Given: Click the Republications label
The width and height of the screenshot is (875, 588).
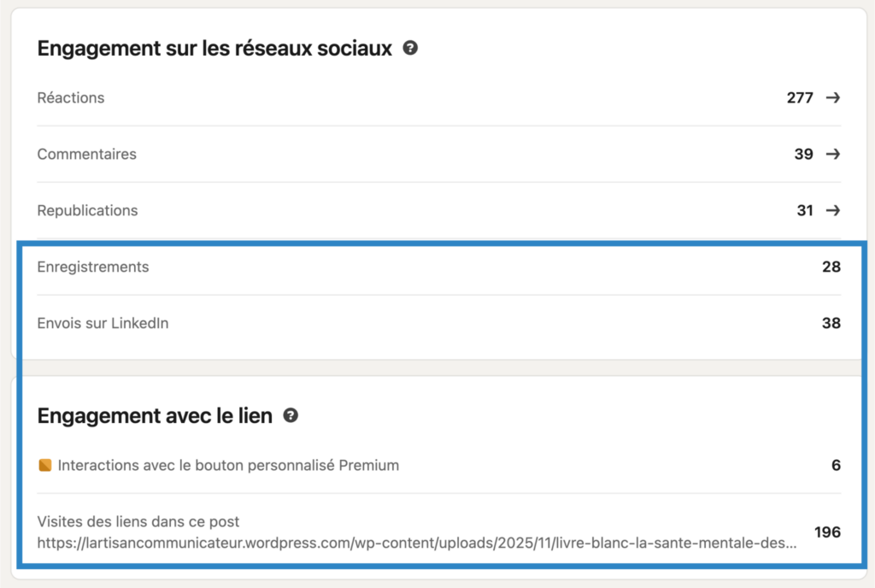Looking at the screenshot, I should coord(87,210).
